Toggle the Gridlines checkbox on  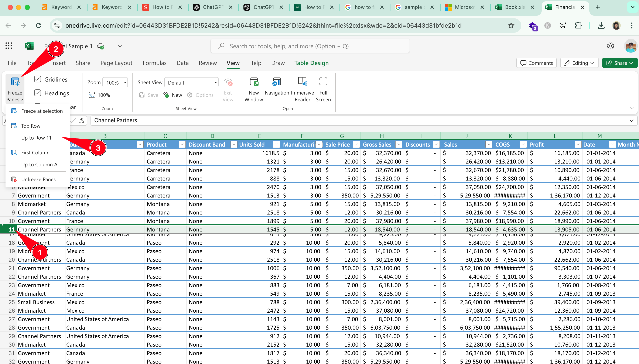(37, 79)
